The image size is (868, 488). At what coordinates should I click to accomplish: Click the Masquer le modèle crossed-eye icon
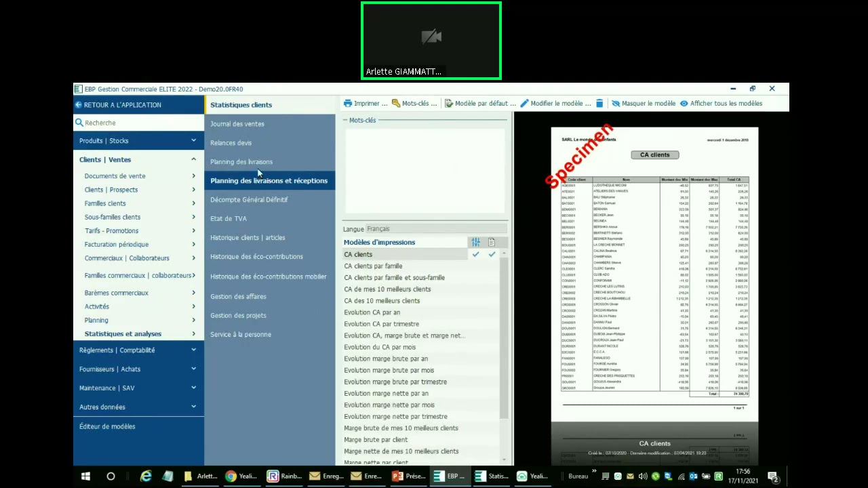pos(616,104)
